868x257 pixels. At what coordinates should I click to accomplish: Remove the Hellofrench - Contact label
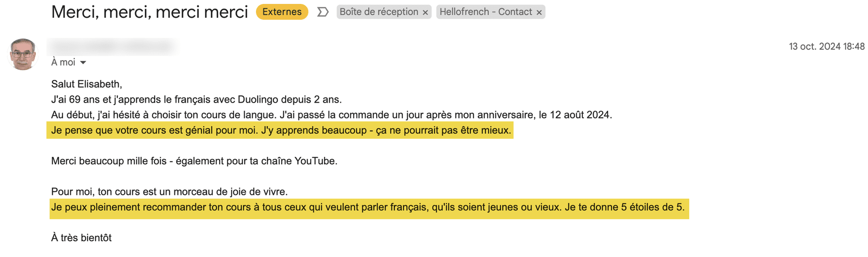pyautogui.click(x=539, y=12)
